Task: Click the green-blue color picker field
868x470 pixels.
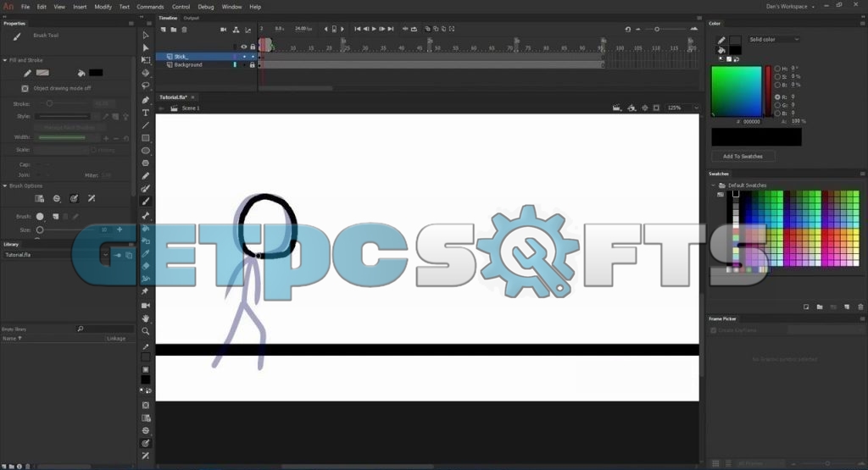Action: pos(737,91)
